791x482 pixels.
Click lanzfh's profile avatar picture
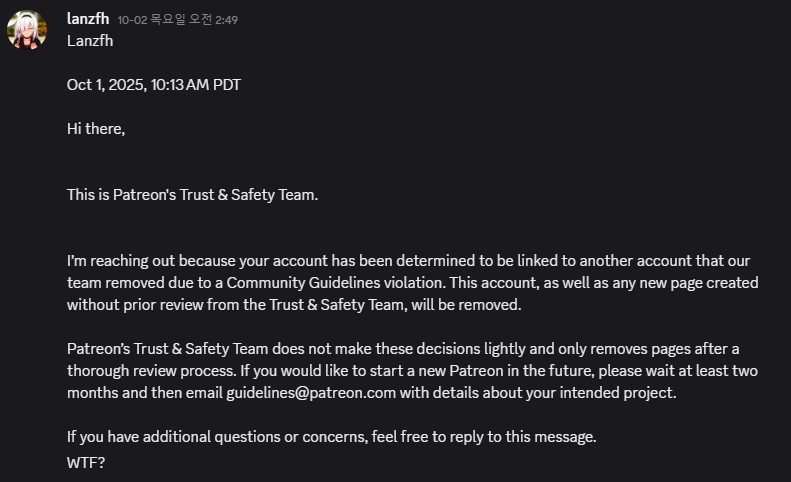28,29
